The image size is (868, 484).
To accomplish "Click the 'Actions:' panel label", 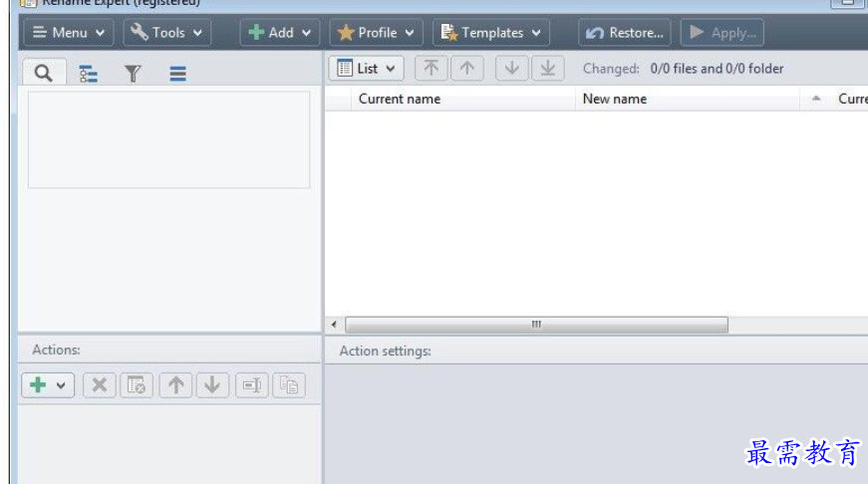I will click(56, 351).
